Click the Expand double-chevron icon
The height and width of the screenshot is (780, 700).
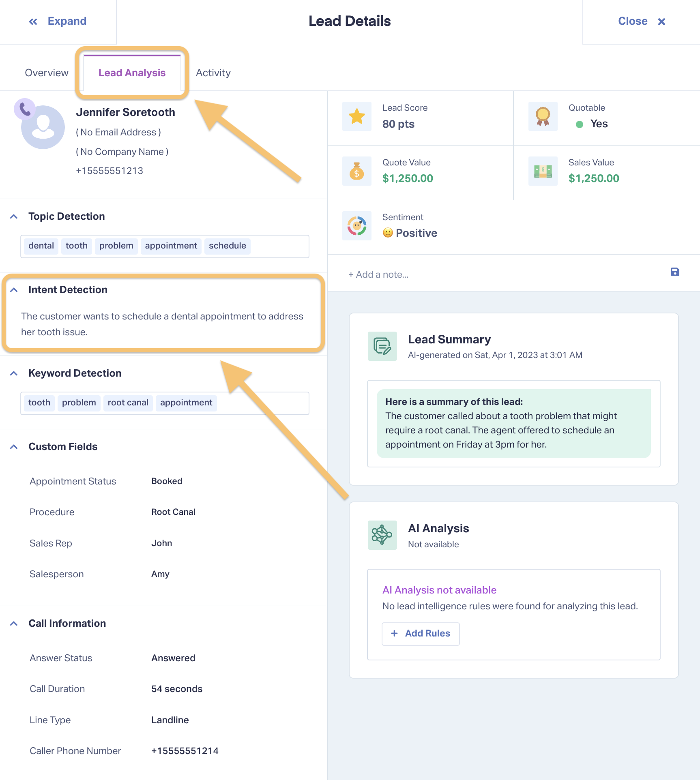click(x=33, y=21)
